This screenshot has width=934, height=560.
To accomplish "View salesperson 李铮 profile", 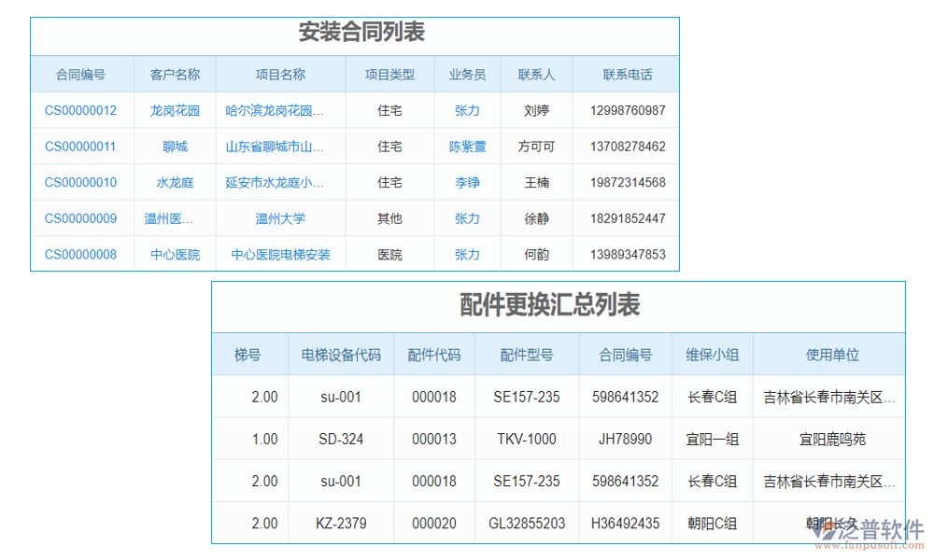I will click(467, 182).
